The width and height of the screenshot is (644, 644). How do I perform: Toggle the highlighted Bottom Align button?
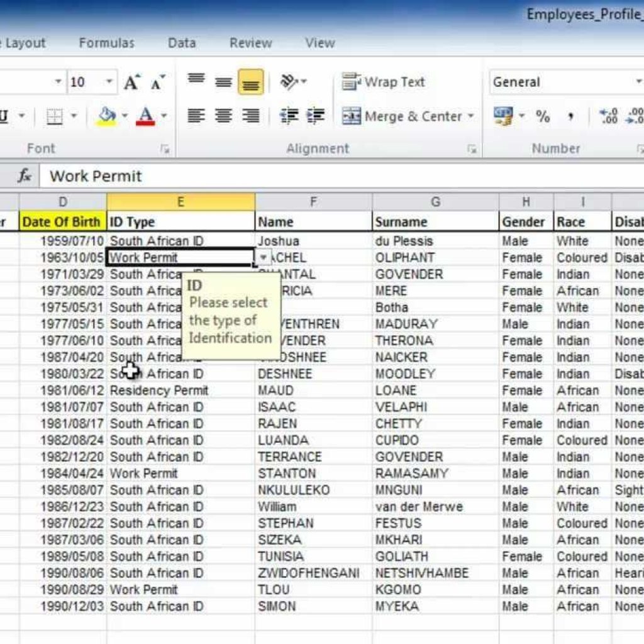pyautogui.click(x=250, y=82)
